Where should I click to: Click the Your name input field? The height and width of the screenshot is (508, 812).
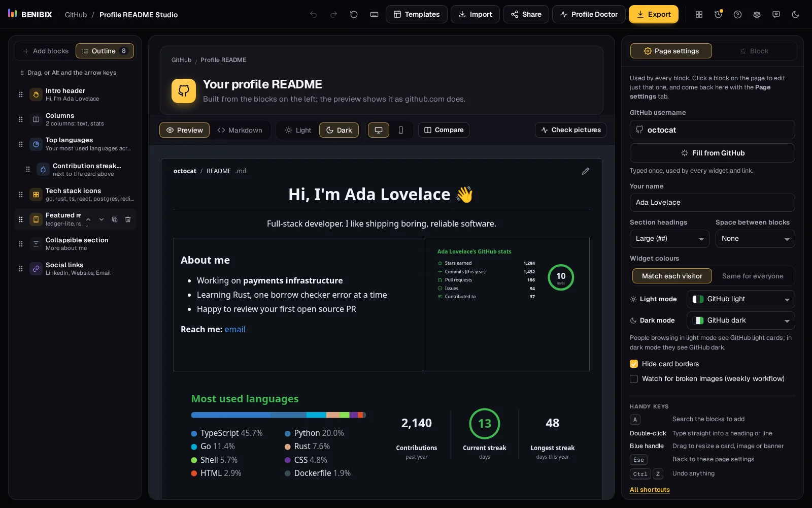[713, 202]
